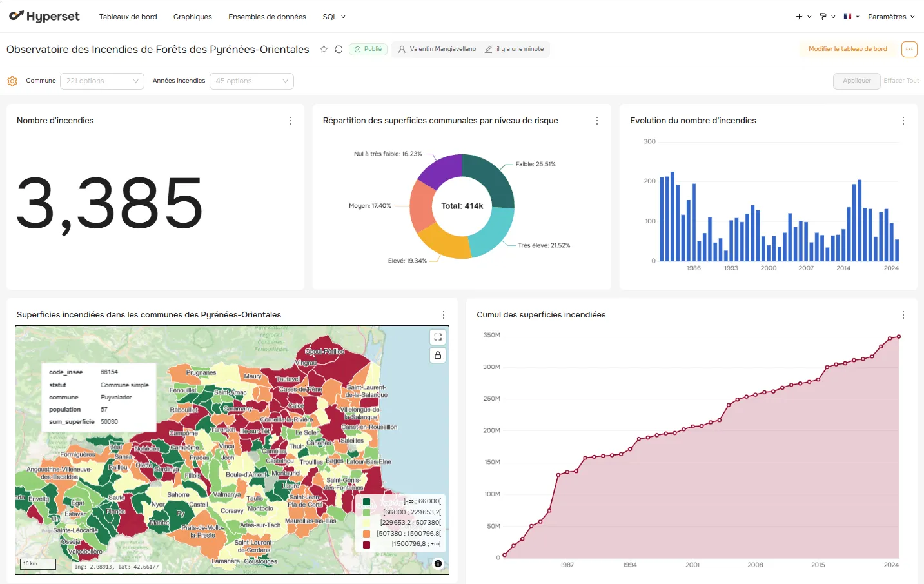Open Ensembles de données

pos(267,17)
